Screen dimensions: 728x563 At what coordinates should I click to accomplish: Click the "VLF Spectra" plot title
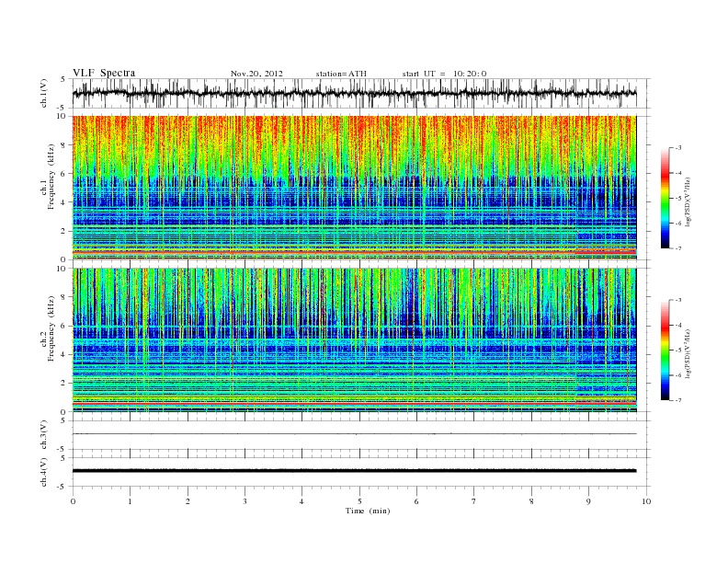coord(104,73)
